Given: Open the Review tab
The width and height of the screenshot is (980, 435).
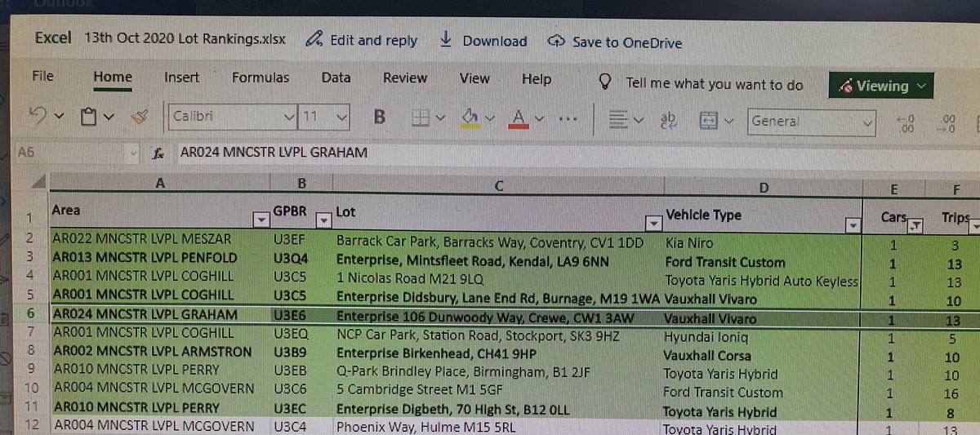Looking at the screenshot, I should (405, 78).
